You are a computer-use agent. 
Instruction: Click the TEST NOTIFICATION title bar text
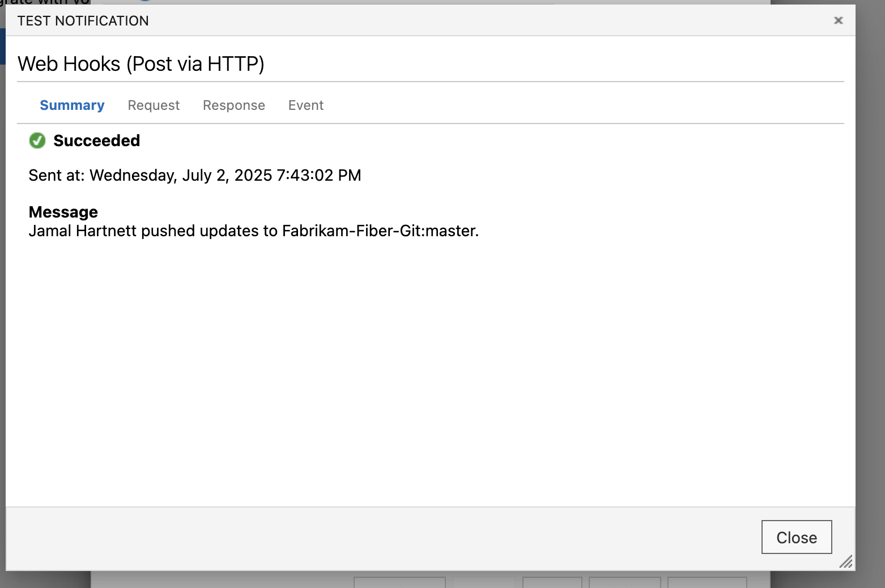tap(83, 21)
